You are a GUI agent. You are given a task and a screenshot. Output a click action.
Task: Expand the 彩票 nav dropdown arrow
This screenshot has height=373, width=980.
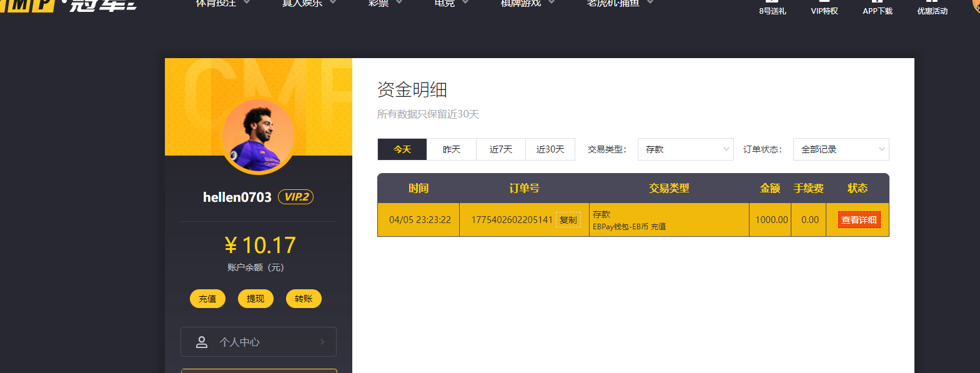(x=399, y=2)
